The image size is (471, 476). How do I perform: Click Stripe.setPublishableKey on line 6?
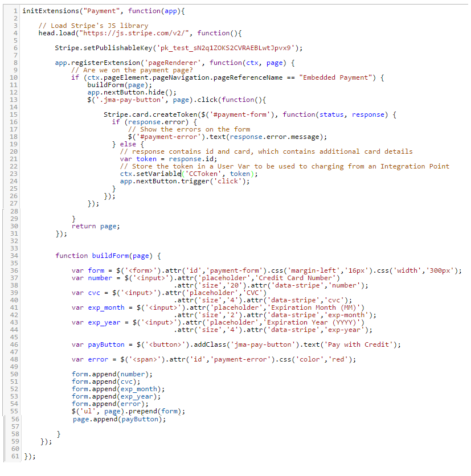(x=104, y=48)
